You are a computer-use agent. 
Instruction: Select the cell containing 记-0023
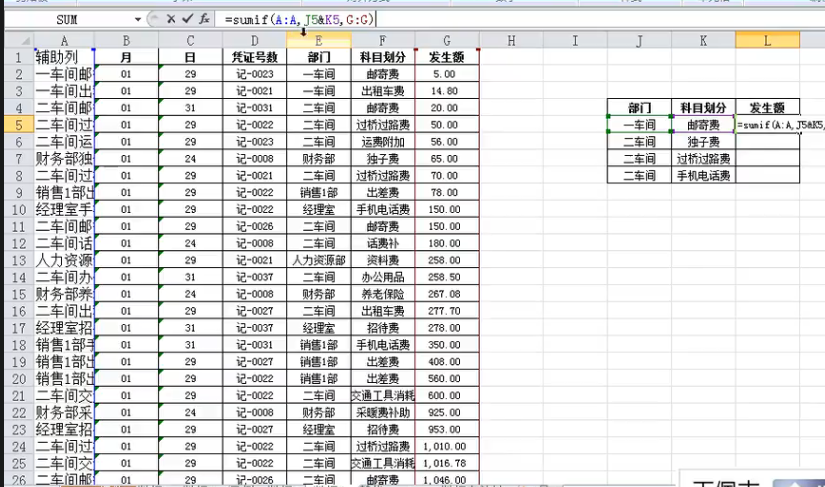coord(254,74)
